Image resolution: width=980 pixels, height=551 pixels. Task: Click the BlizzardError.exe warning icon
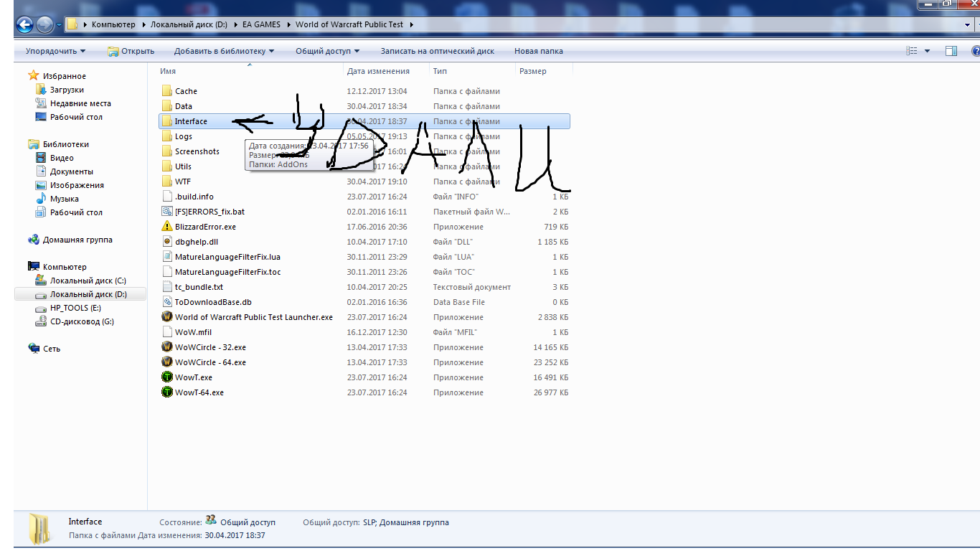(x=167, y=227)
